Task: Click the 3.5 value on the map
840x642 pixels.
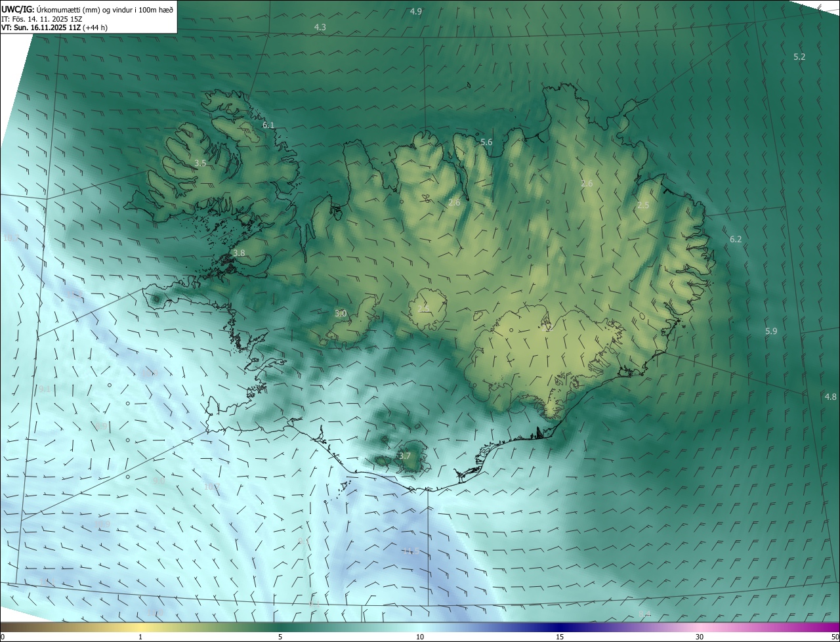Action: click(x=201, y=163)
